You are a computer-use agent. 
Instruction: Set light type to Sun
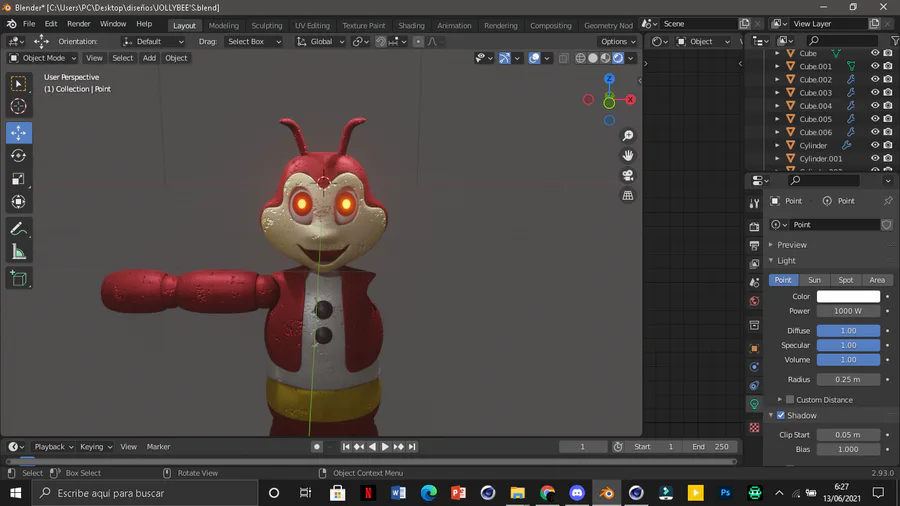click(814, 280)
